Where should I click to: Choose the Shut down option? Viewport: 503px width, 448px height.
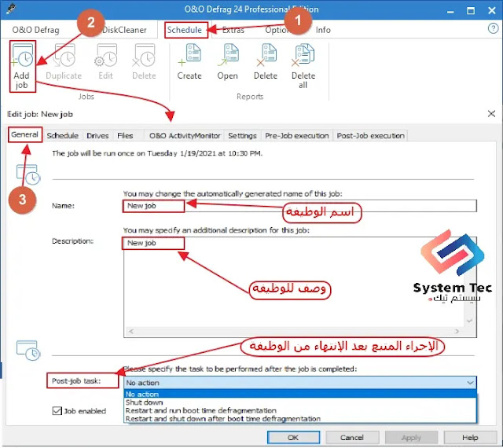300,402
